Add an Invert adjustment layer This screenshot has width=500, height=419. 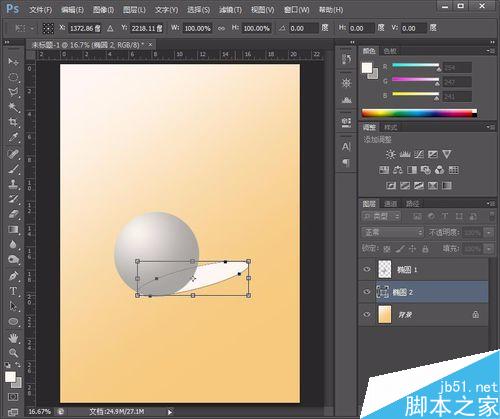pos(391,185)
